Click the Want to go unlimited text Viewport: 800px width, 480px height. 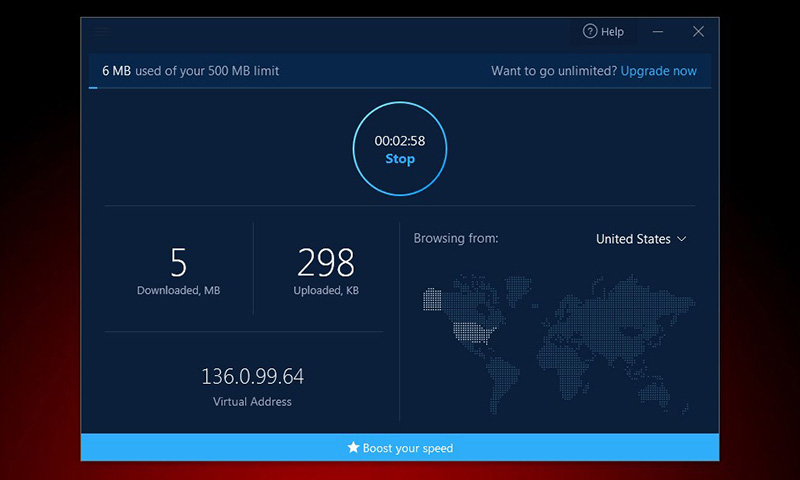pyautogui.click(x=554, y=71)
